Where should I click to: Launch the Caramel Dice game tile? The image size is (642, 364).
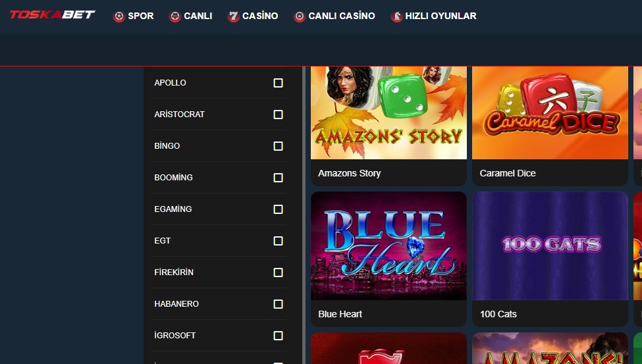pos(550,113)
